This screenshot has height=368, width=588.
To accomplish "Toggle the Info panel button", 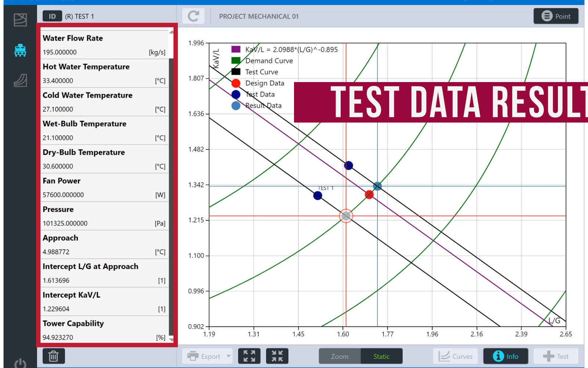I will pyautogui.click(x=506, y=356).
